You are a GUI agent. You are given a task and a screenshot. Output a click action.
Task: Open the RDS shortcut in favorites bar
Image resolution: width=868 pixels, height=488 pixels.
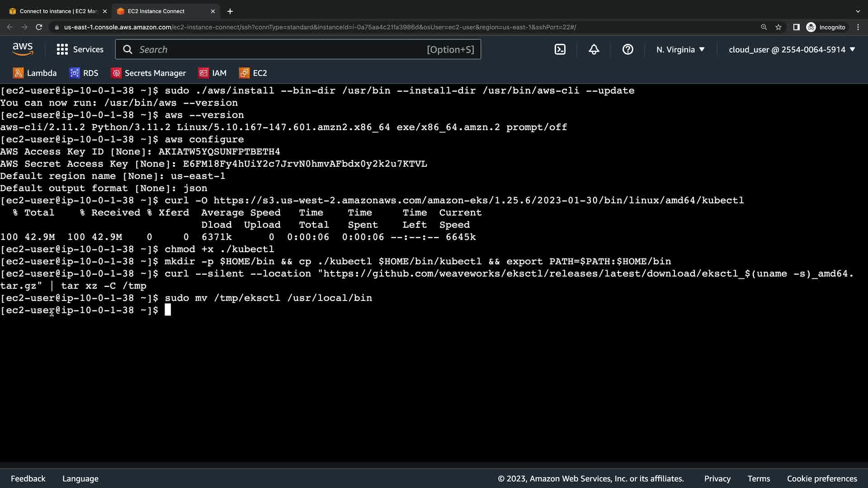(84, 73)
